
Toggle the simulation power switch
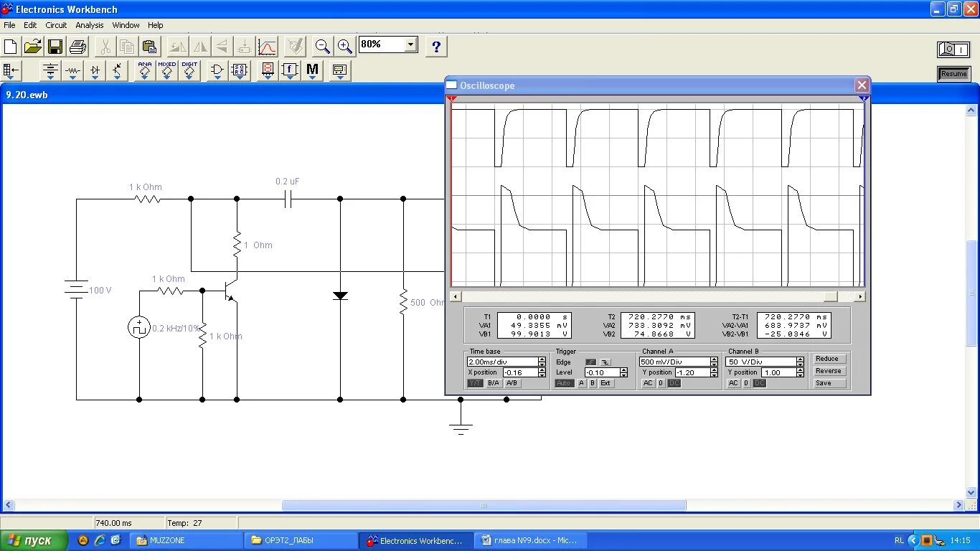coord(953,50)
